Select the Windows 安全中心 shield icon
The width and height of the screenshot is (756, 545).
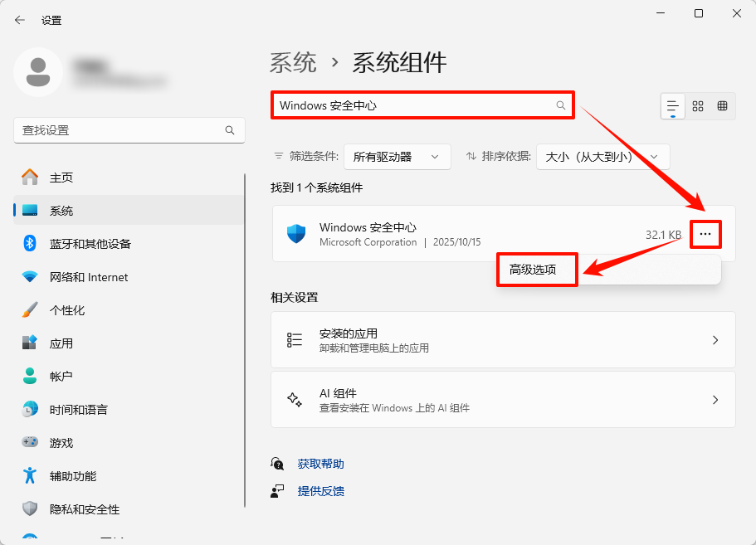[298, 234]
